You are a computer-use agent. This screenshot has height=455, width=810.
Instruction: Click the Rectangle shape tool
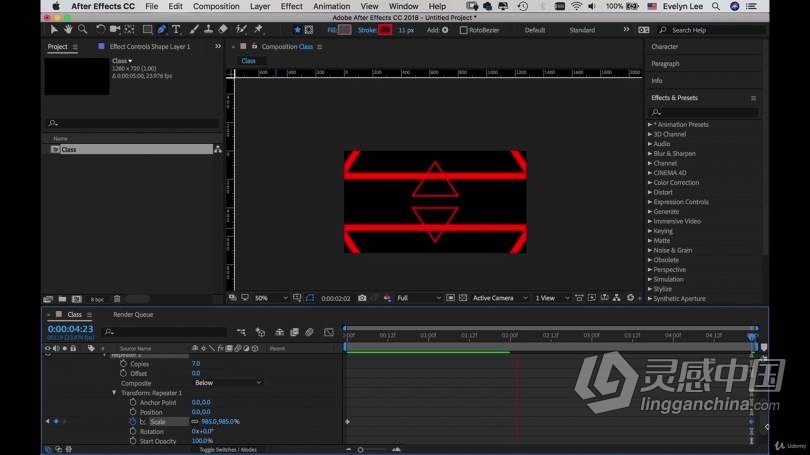148,29
